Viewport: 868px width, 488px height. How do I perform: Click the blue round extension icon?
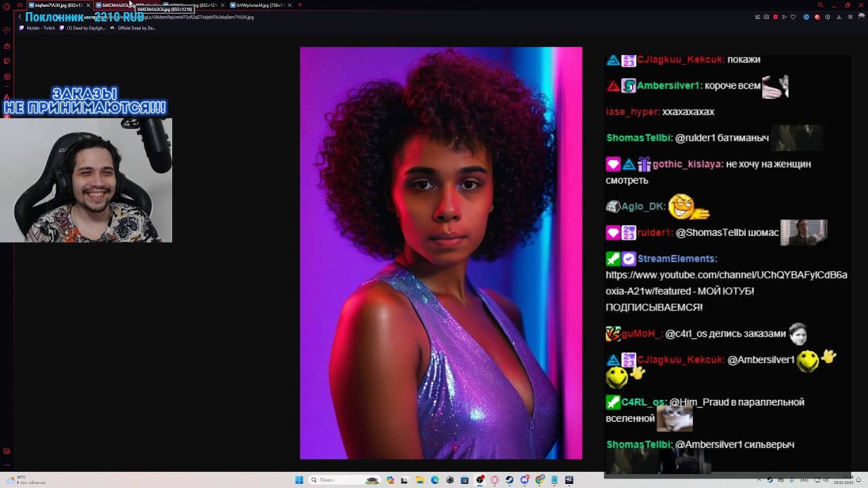pos(806,17)
